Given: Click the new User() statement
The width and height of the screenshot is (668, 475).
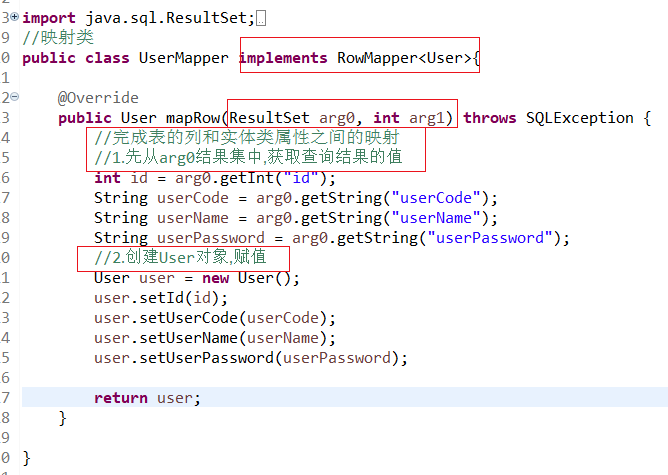Looking at the screenshot, I should click(197, 278).
